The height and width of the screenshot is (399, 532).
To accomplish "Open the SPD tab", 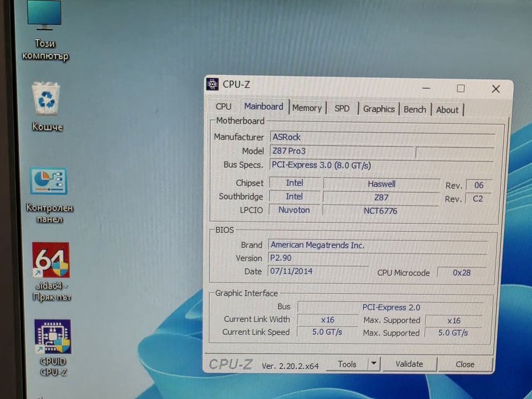I will (x=342, y=108).
